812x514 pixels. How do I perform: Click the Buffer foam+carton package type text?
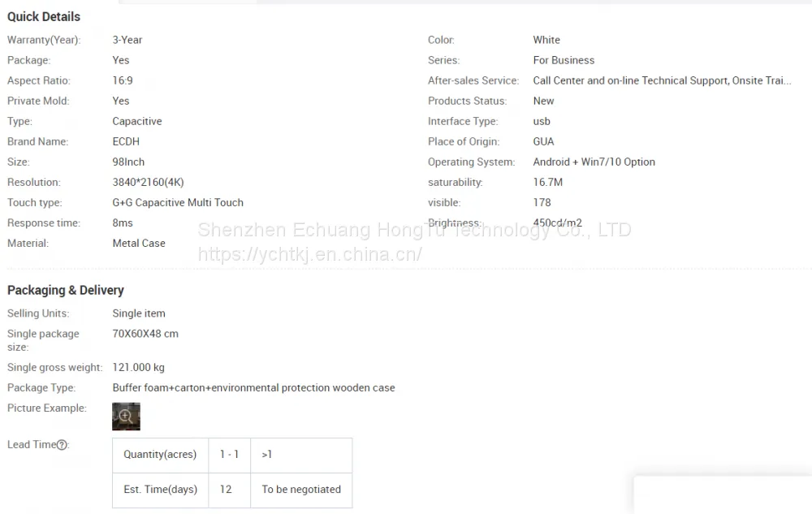click(253, 387)
